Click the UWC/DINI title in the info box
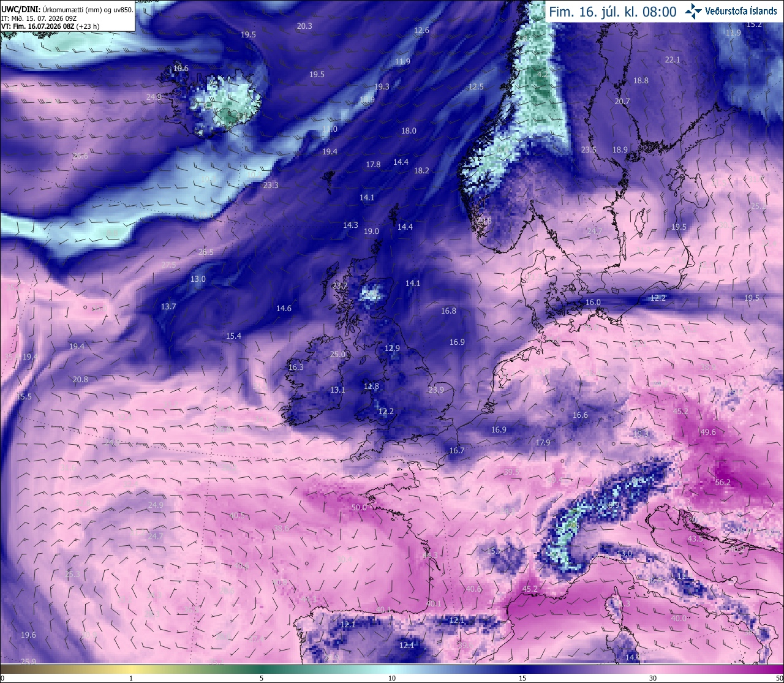The width and height of the screenshot is (784, 683). (x=20, y=10)
